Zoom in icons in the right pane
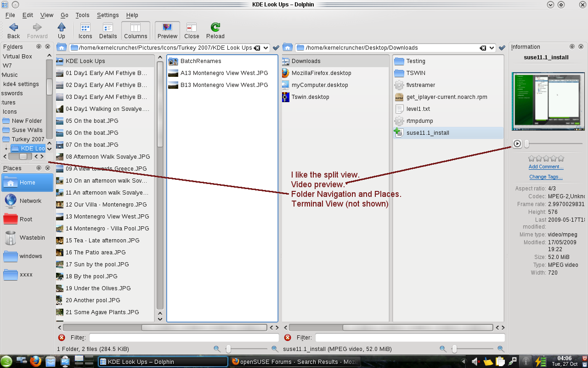This screenshot has width=588, height=368. pyautogui.click(x=501, y=349)
